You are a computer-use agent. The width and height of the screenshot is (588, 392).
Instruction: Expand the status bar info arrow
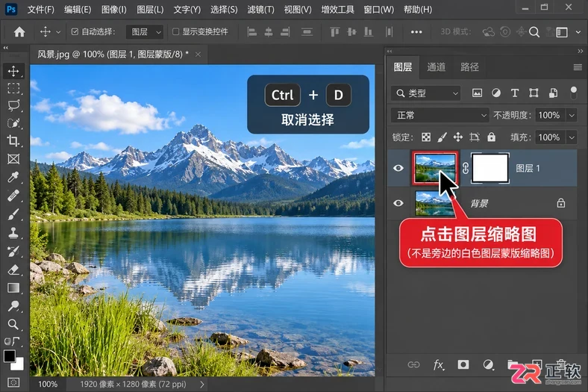201,384
